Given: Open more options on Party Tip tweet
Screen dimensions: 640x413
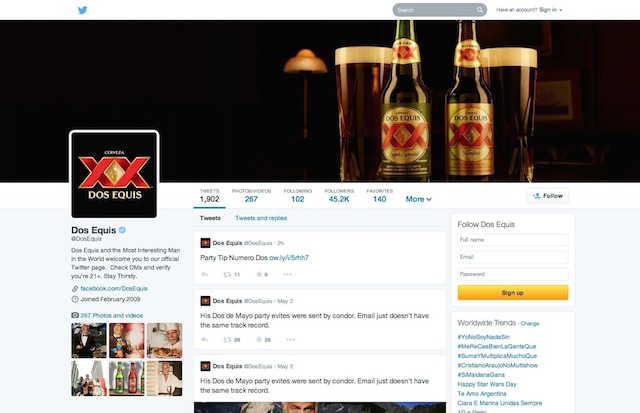Looking at the screenshot, I should click(288, 273).
